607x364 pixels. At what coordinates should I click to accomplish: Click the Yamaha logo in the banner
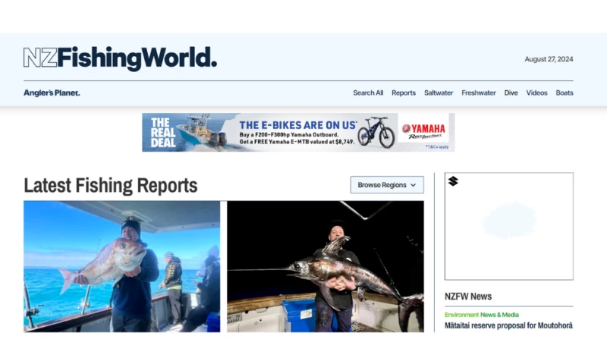[423, 131]
